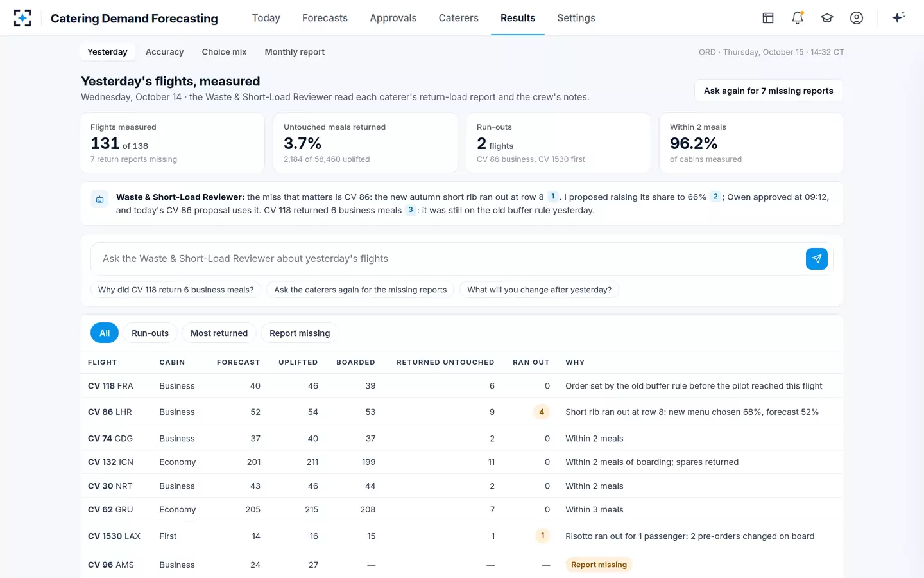
Task: Open the CV 74 CDG row
Action: tap(462, 439)
